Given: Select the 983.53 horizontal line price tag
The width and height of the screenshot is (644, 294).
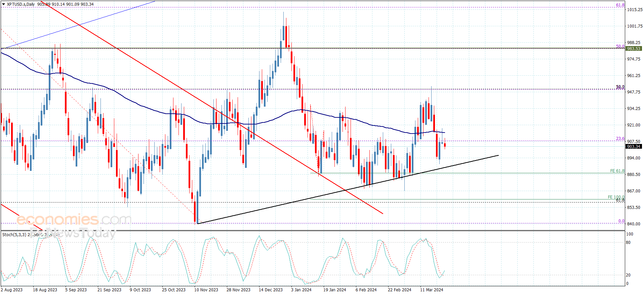Looking at the screenshot, I should click(x=633, y=49).
